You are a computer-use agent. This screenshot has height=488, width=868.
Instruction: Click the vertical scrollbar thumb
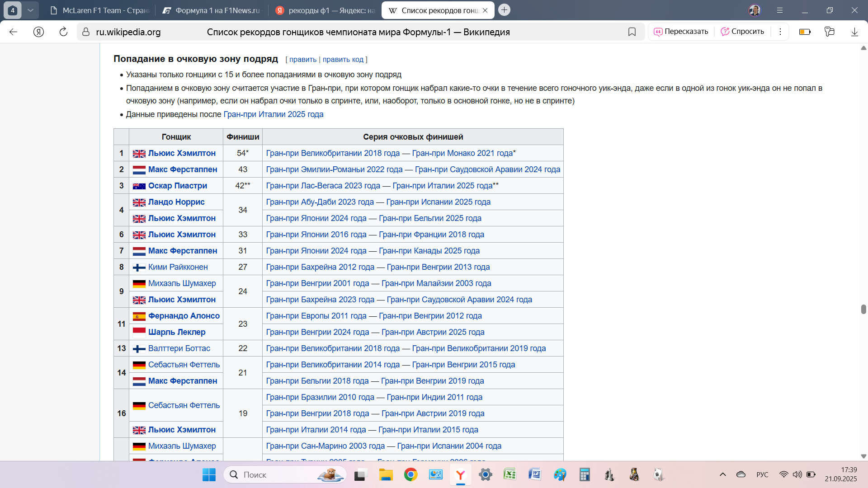coord(863,309)
